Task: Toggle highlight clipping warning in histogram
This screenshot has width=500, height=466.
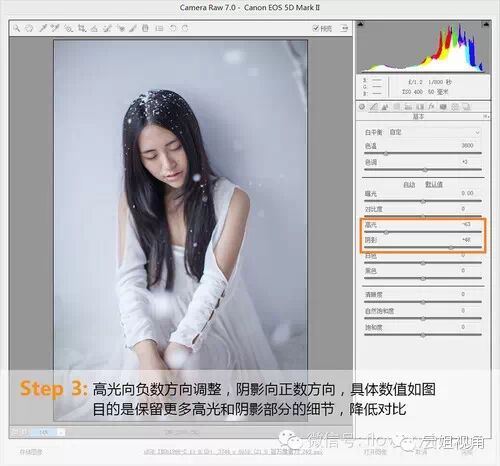Action: point(486,25)
